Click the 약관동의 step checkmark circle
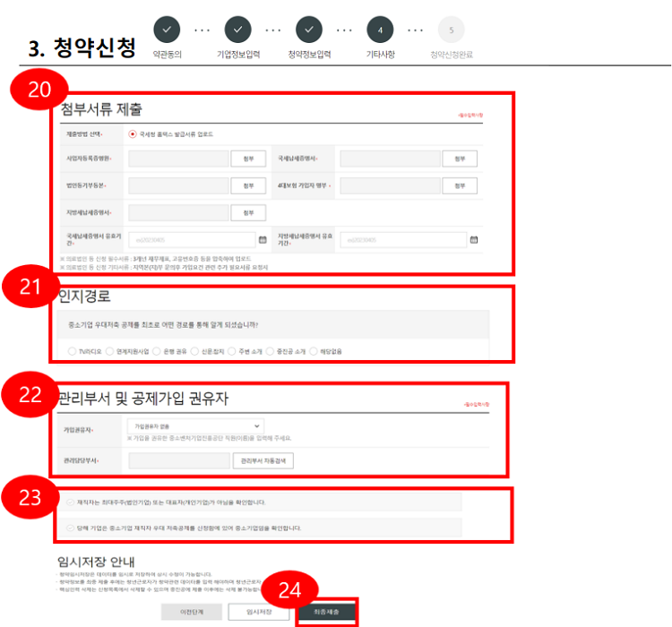The image size is (672, 627). (x=167, y=30)
